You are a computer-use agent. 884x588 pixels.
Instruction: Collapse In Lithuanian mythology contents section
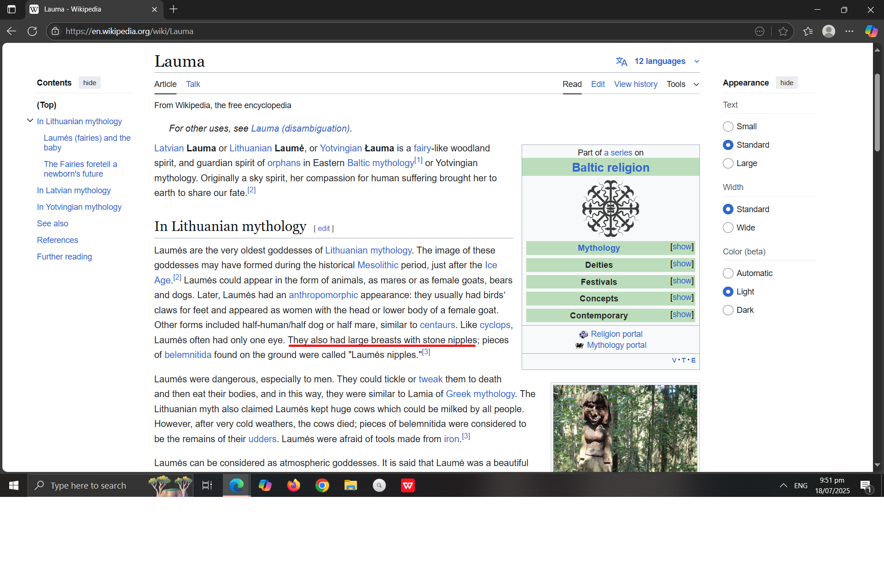coord(30,121)
